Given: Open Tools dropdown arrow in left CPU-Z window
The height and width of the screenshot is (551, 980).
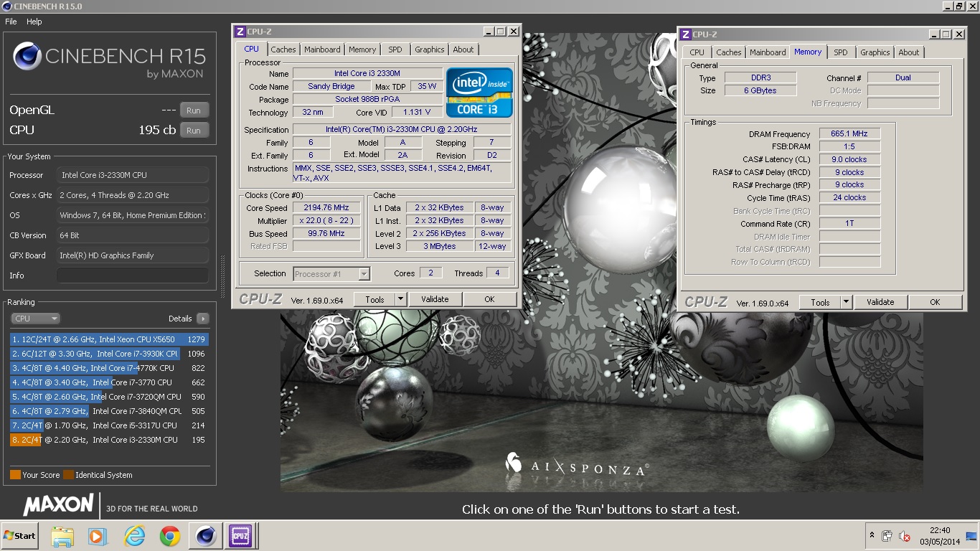Looking at the screenshot, I should [401, 299].
